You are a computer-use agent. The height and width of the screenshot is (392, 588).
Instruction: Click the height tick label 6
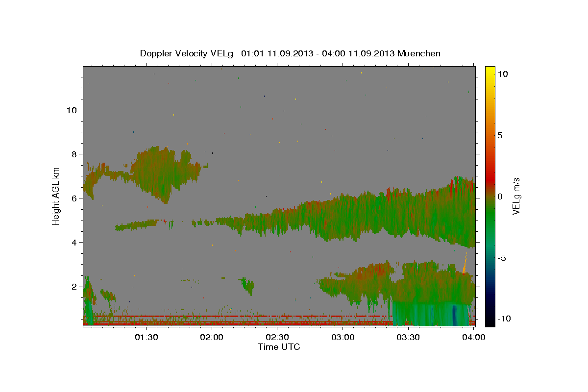point(74,198)
